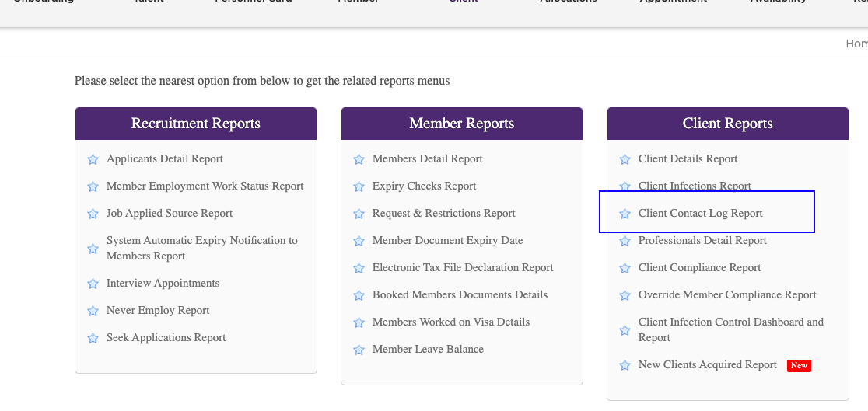Favorite Member Employment Work Status Report via star

point(93,186)
